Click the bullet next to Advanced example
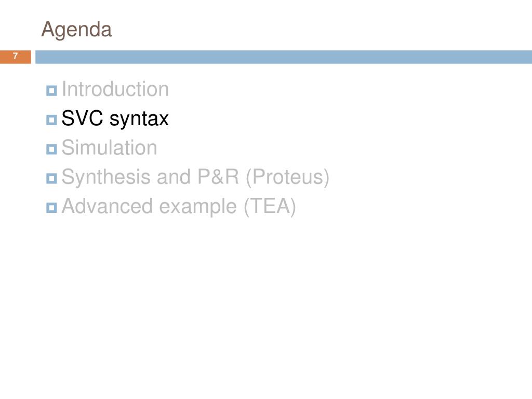This screenshot has height=399, width=532. (x=51, y=208)
